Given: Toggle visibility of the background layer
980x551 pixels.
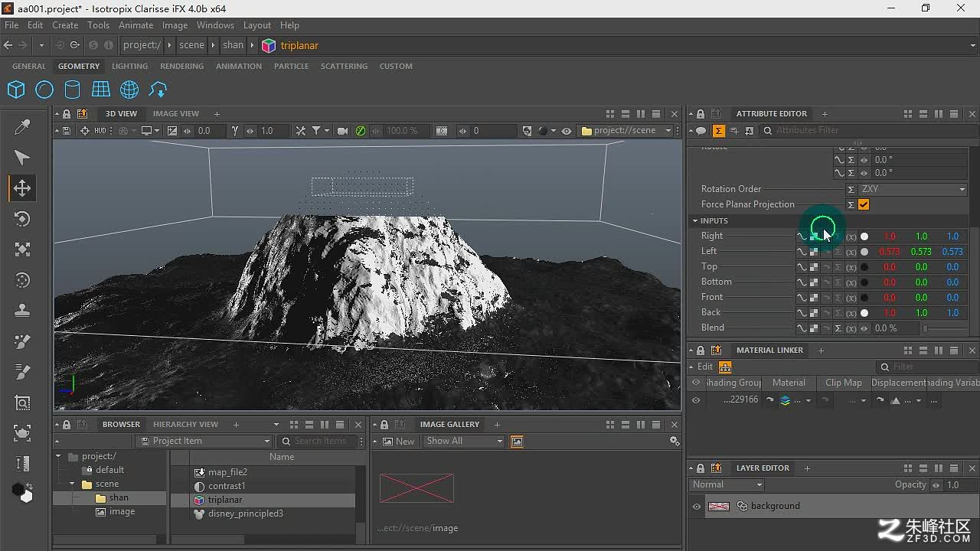Looking at the screenshot, I should click(696, 506).
